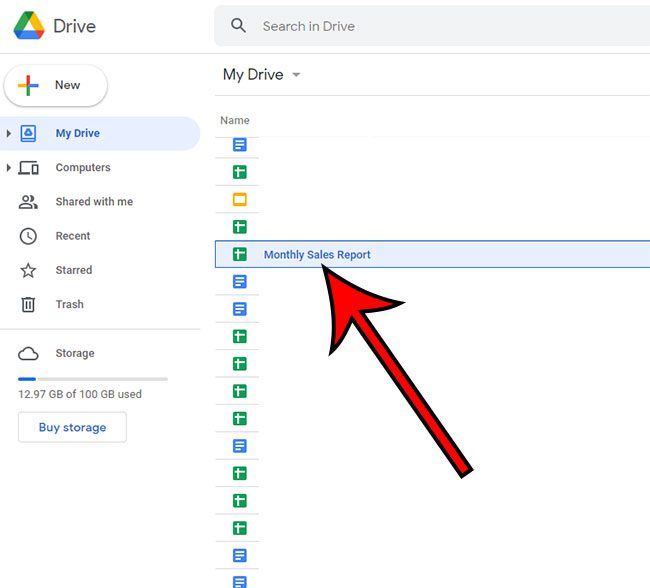Expand the My Drive tree arrow

point(9,133)
